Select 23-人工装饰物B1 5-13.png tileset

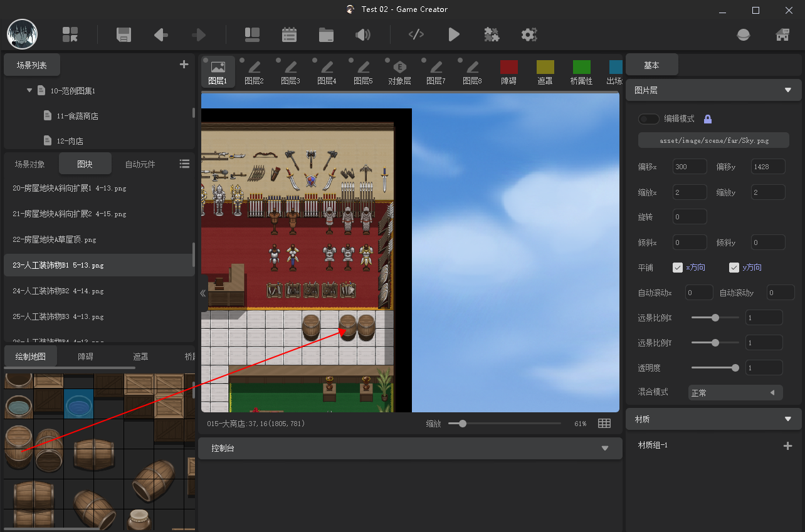[99, 265]
